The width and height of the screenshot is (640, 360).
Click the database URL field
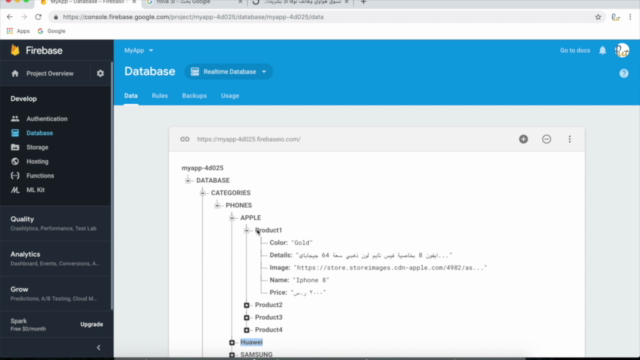click(x=249, y=139)
